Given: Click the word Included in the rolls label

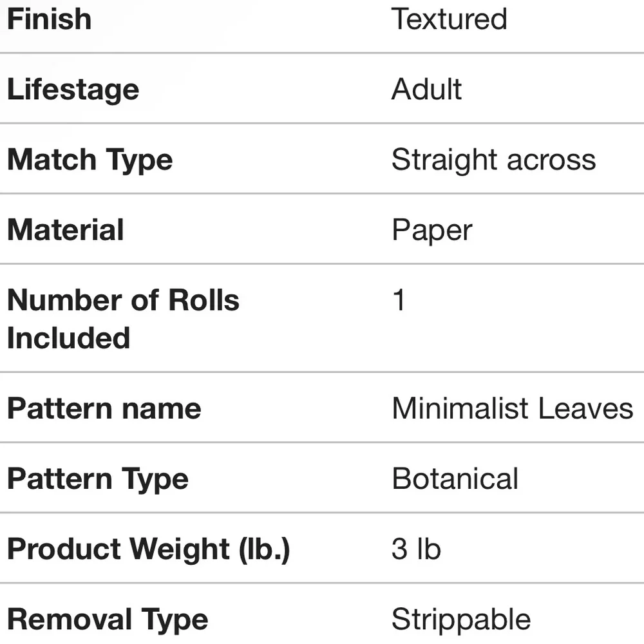Looking at the screenshot, I should (x=69, y=339).
